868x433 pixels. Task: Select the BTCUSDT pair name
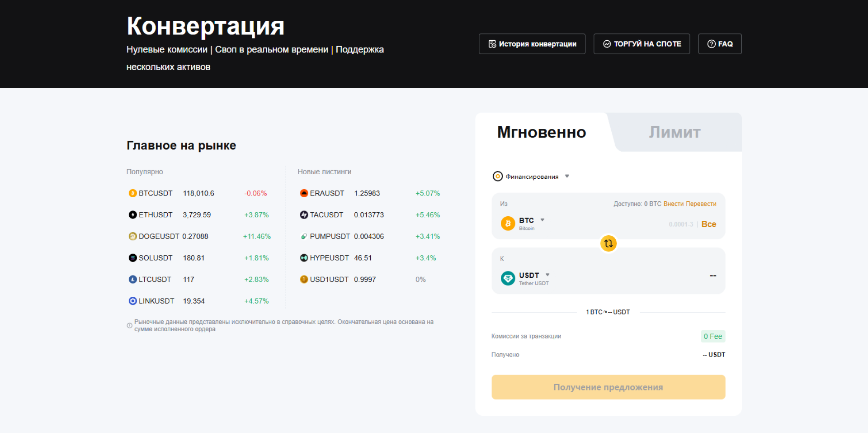(156, 193)
